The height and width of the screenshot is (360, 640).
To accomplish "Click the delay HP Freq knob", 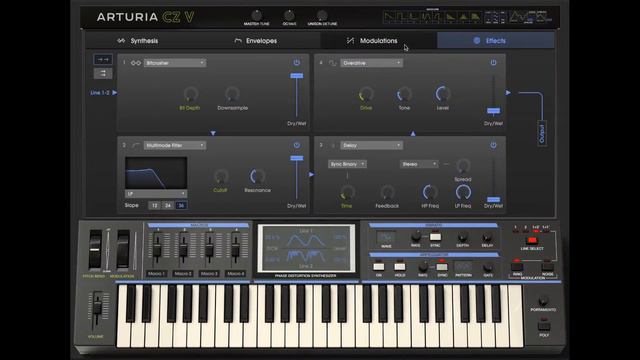I will tap(430, 192).
